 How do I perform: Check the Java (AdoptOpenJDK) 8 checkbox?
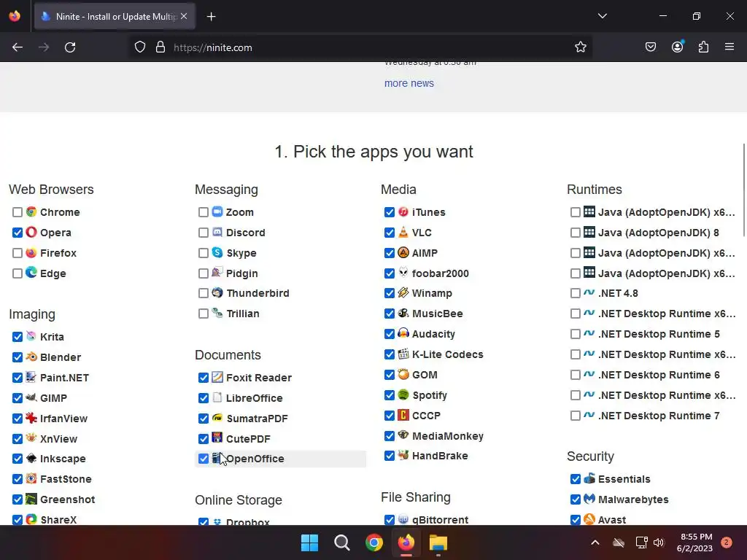click(575, 233)
